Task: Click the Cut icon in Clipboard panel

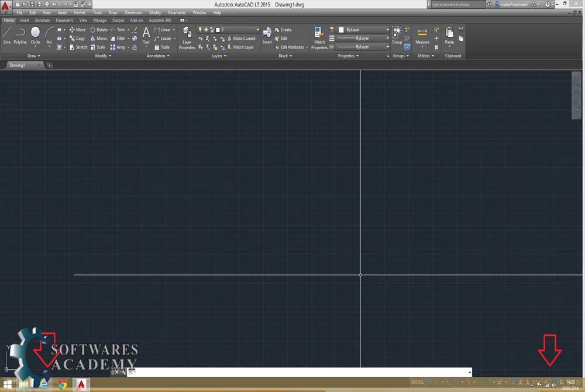Action: pos(461,29)
